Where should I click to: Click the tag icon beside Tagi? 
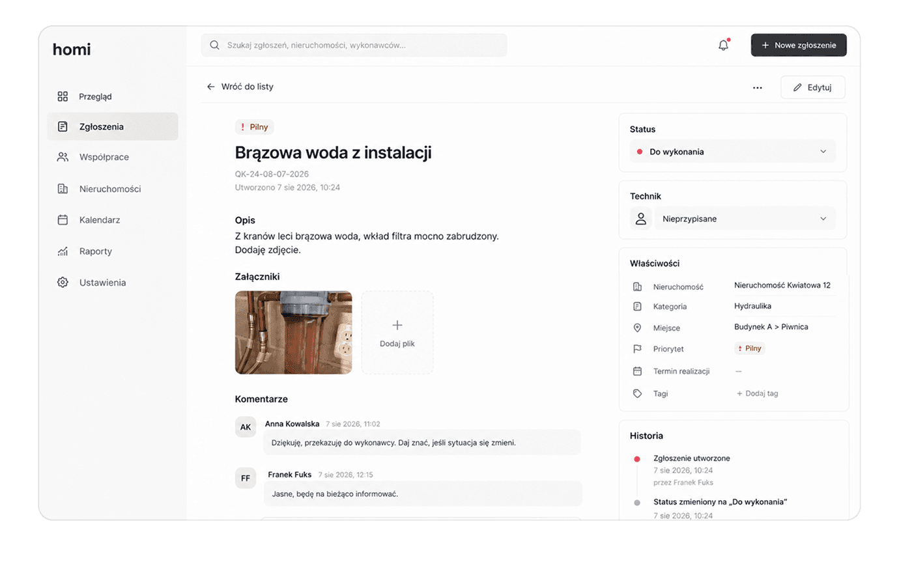[637, 394]
